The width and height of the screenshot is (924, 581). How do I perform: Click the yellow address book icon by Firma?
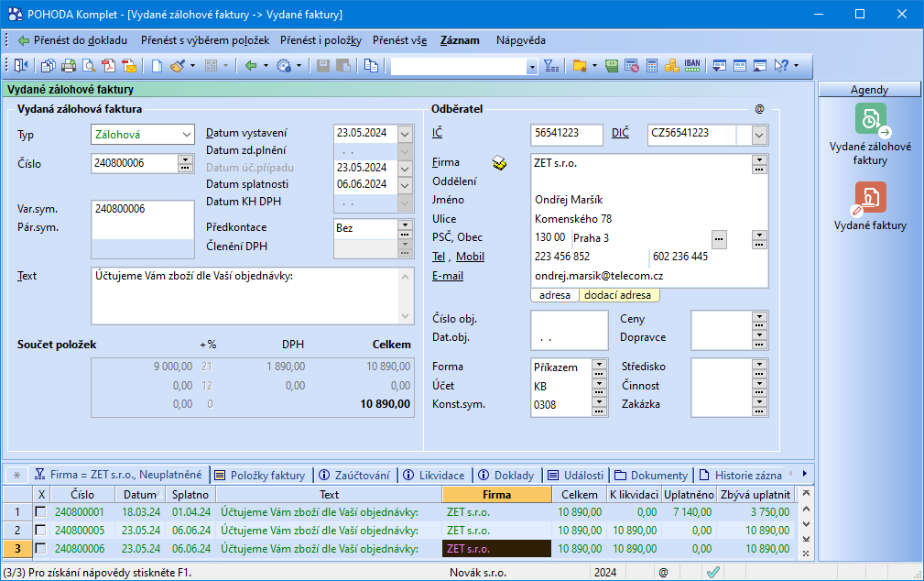pos(500,163)
